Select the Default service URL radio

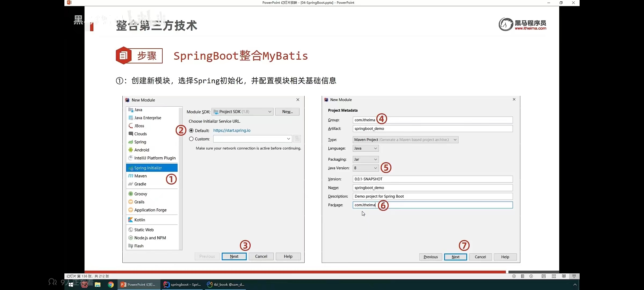point(191,130)
